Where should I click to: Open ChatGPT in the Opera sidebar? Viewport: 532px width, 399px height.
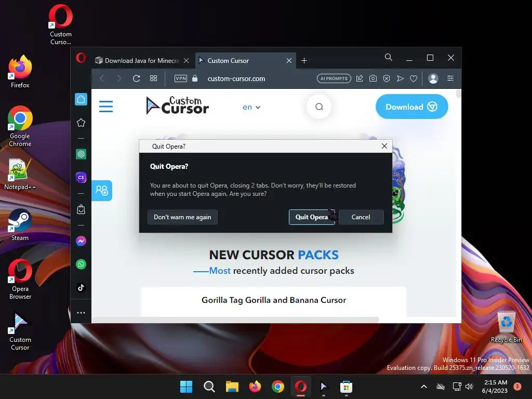point(81,154)
